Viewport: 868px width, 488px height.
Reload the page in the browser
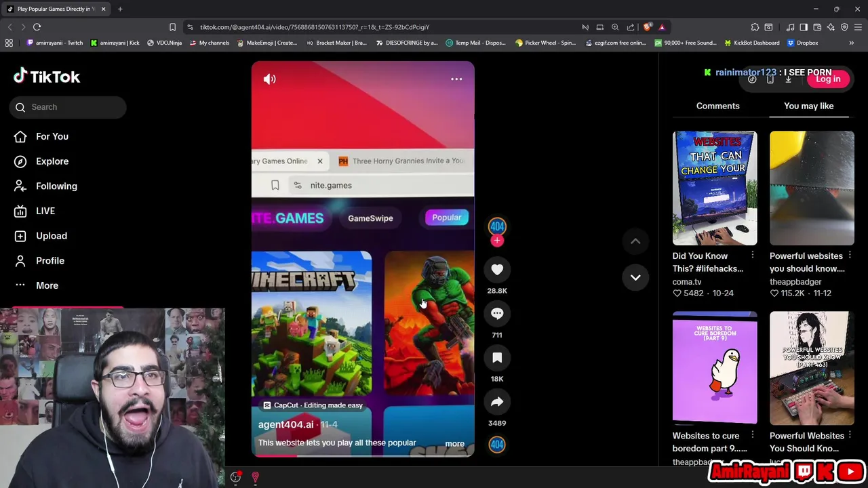click(37, 27)
